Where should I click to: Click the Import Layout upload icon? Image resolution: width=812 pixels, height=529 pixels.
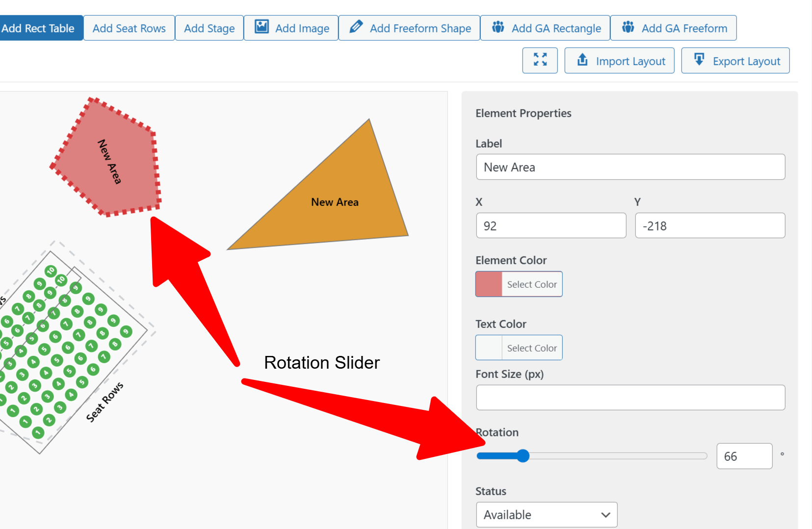click(582, 60)
